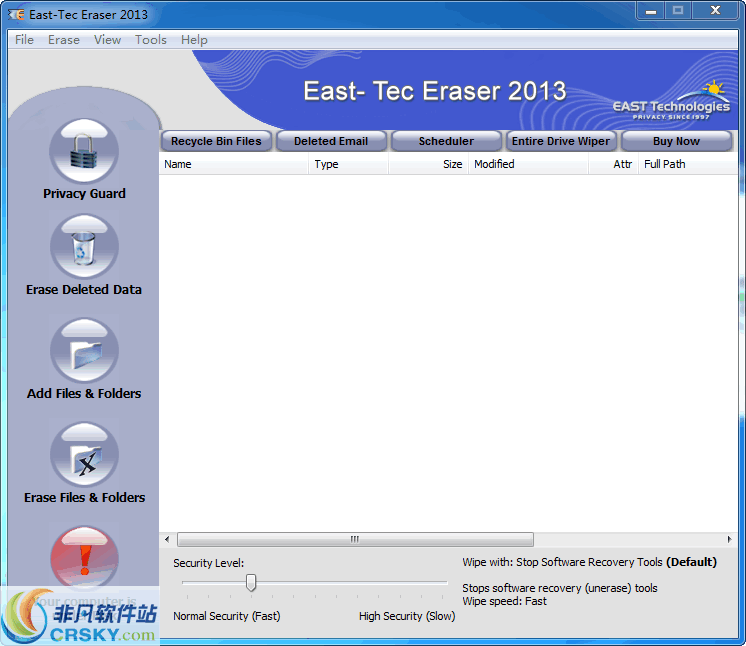Click the horizontal scrollbar left arrow
Screen dimensions: 746x646
[x=167, y=539]
